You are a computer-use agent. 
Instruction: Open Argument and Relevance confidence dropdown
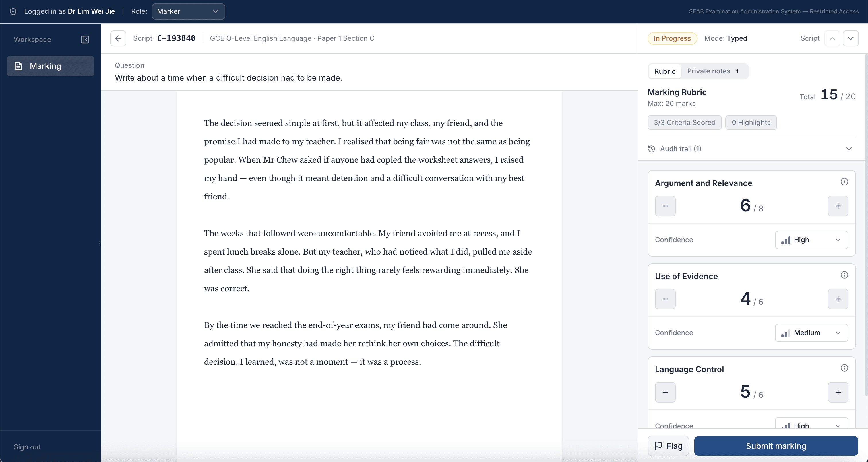point(811,240)
